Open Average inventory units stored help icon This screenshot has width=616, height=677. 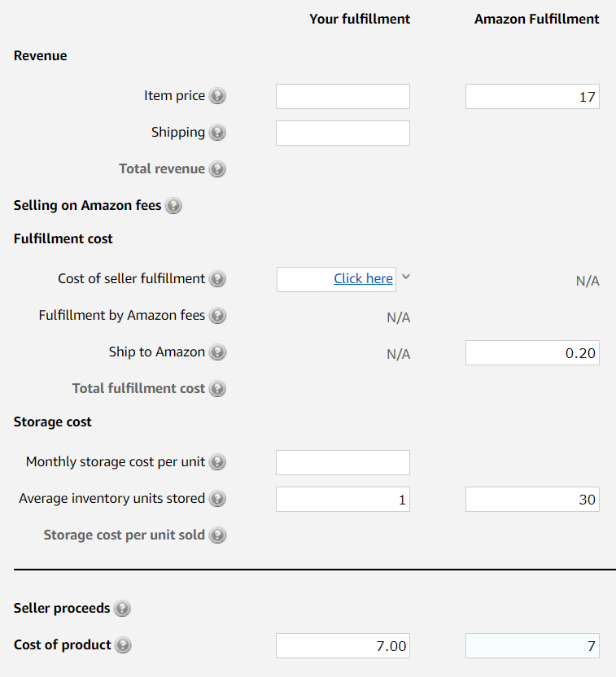point(217,499)
